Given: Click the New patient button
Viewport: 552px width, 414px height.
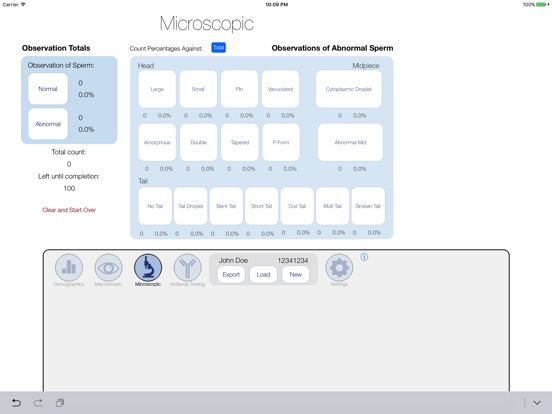Looking at the screenshot, I should click(x=296, y=275).
